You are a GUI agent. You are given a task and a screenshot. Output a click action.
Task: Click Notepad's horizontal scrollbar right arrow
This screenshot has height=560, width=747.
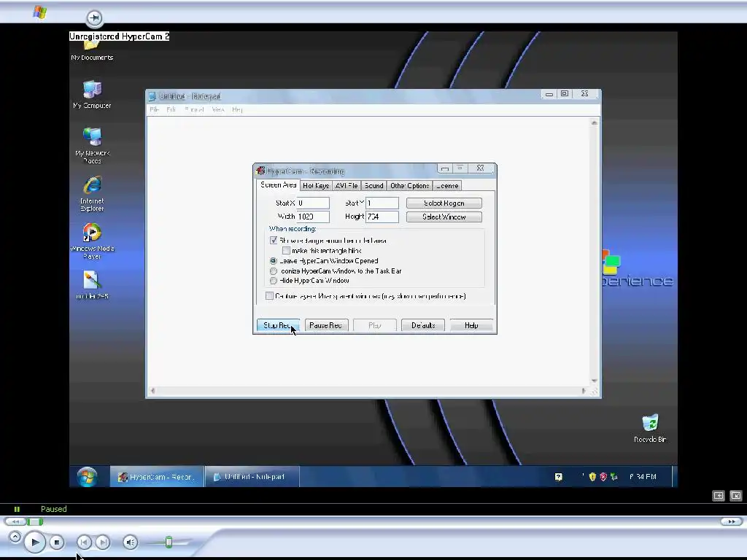pos(584,391)
